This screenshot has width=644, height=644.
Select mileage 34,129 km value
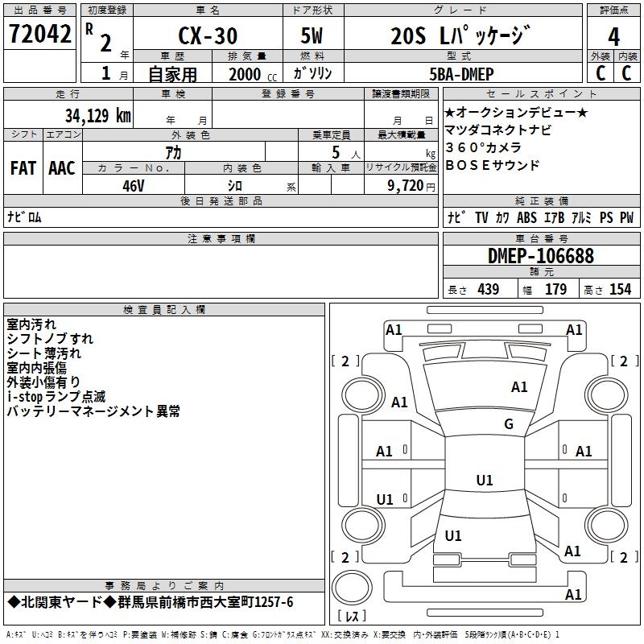click(97, 115)
